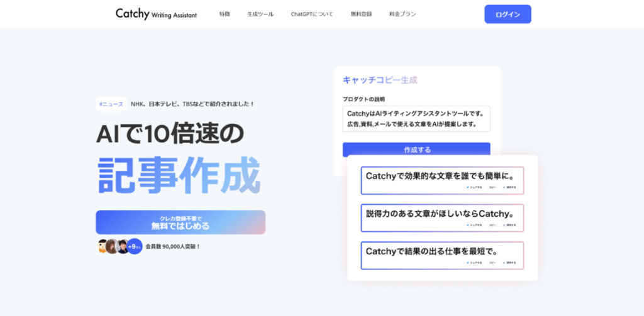The image size is (644, 316).
Task: Click the シェアする button on the first catchphrase
Action: pyautogui.click(x=474, y=187)
